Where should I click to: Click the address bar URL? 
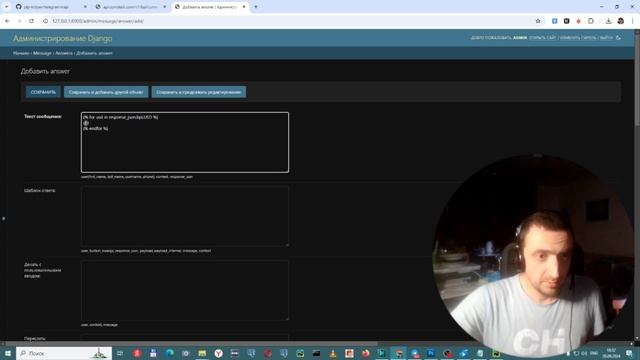(98, 21)
